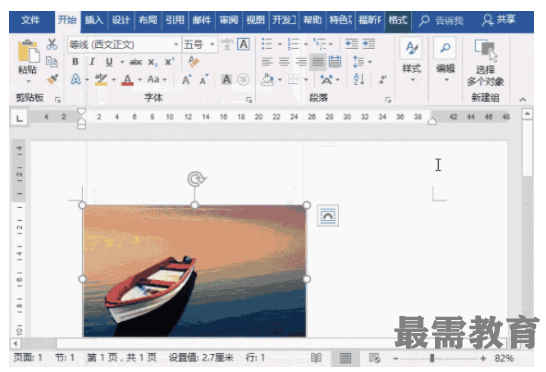This screenshot has width=546, height=372.
Task: Open font name combo box
Action: pyautogui.click(x=125, y=45)
